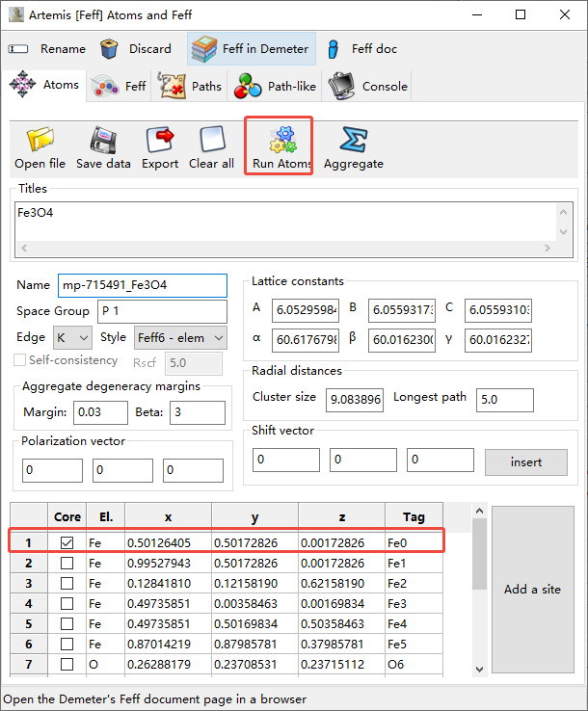588x711 pixels.
Task: Uncheck the Core checkbox for Fe0 row
Action: tap(67, 542)
